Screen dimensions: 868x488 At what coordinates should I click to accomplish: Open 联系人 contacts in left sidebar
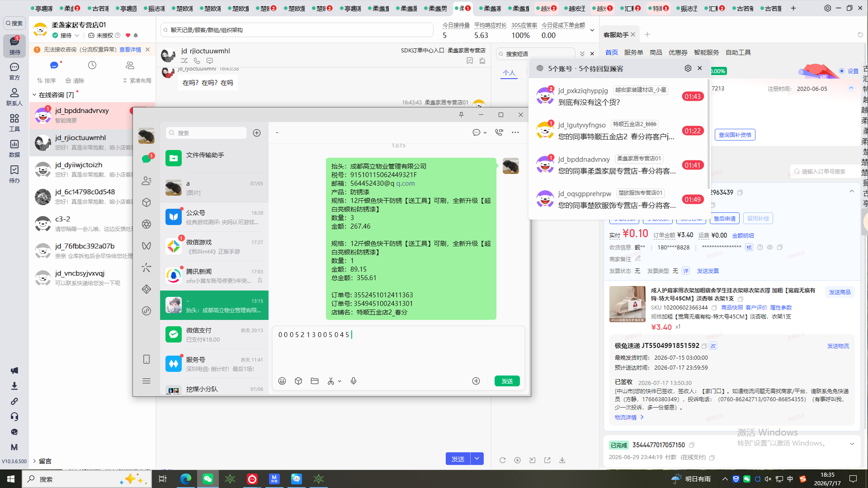14,96
